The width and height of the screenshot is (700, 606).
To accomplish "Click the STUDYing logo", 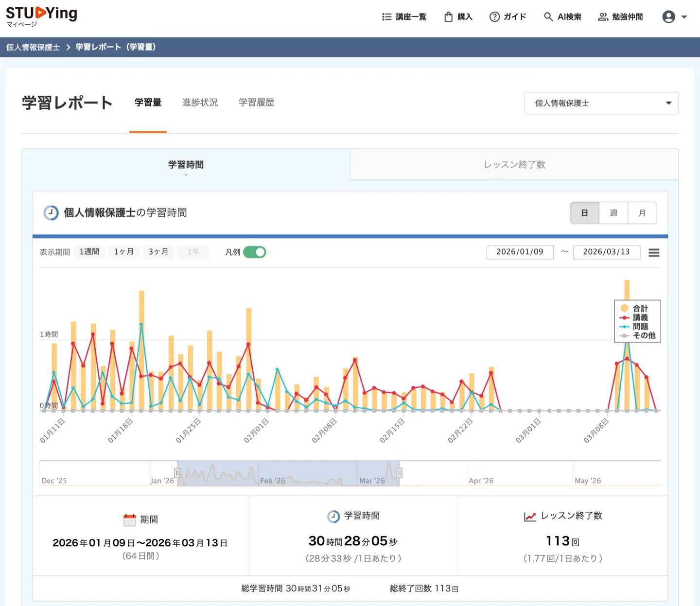I will pyautogui.click(x=41, y=14).
